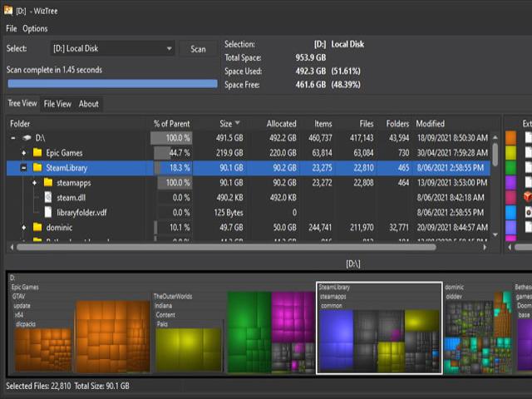Viewport: 532px width, 399px height.
Task: Click the steam.dll file icon
Action: [48, 197]
